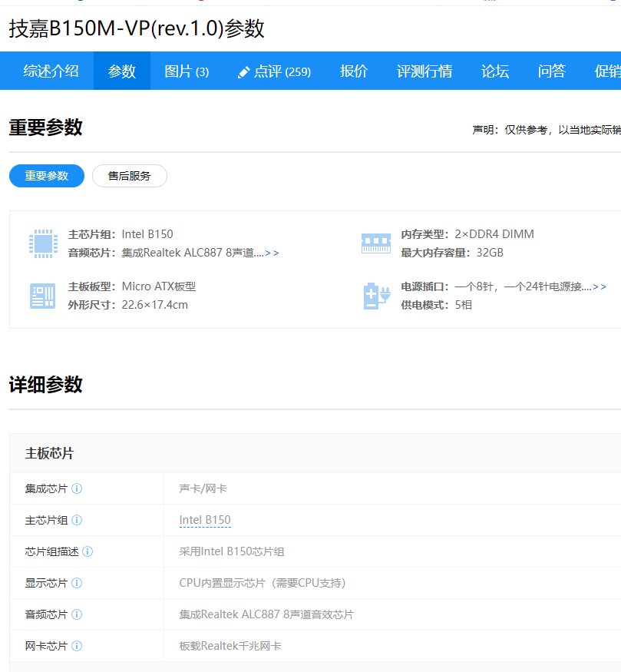The height and width of the screenshot is (672, 621).
Task: Click the 详细参数 heading
Action: point(46,385)
